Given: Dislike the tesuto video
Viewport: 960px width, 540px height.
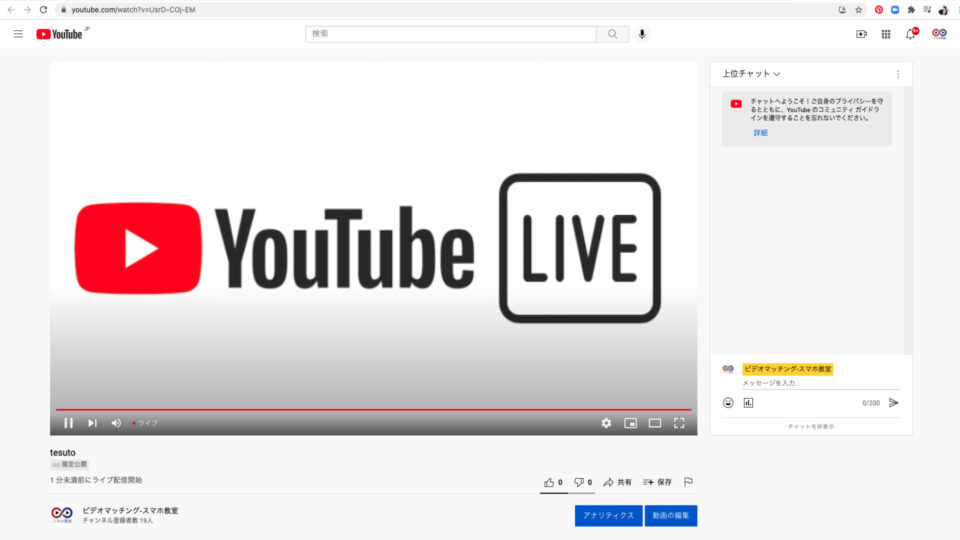Looking at the screenshot, I should click(x=583, y=482).
